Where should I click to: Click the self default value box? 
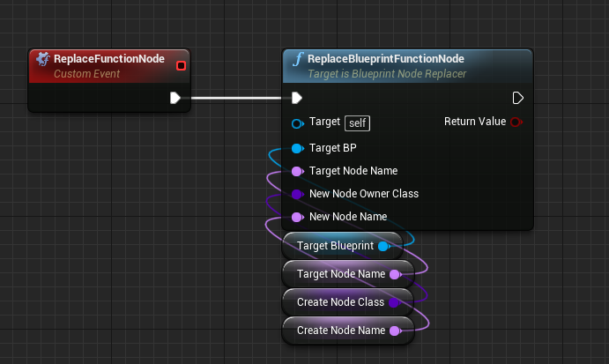coord(357,123)
